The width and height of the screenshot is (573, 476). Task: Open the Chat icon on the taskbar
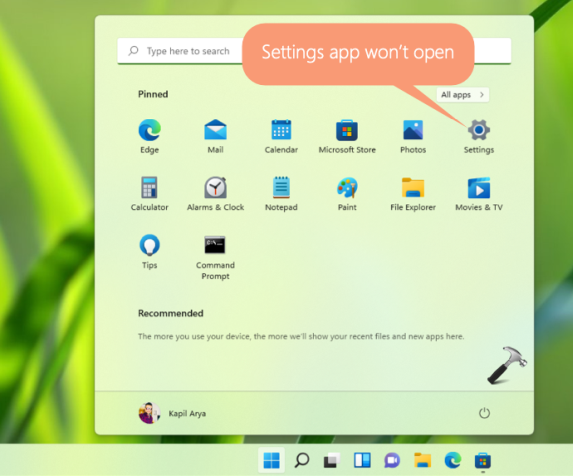(x=392, y=460)
